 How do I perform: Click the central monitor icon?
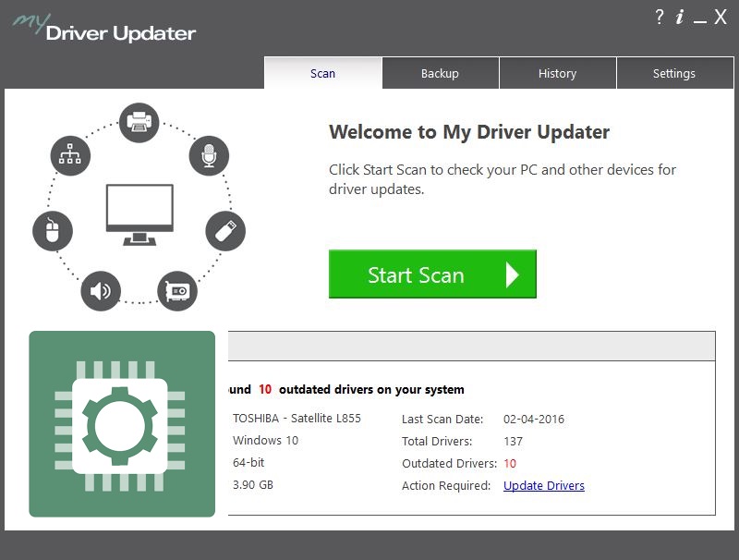tap(139, 215)
